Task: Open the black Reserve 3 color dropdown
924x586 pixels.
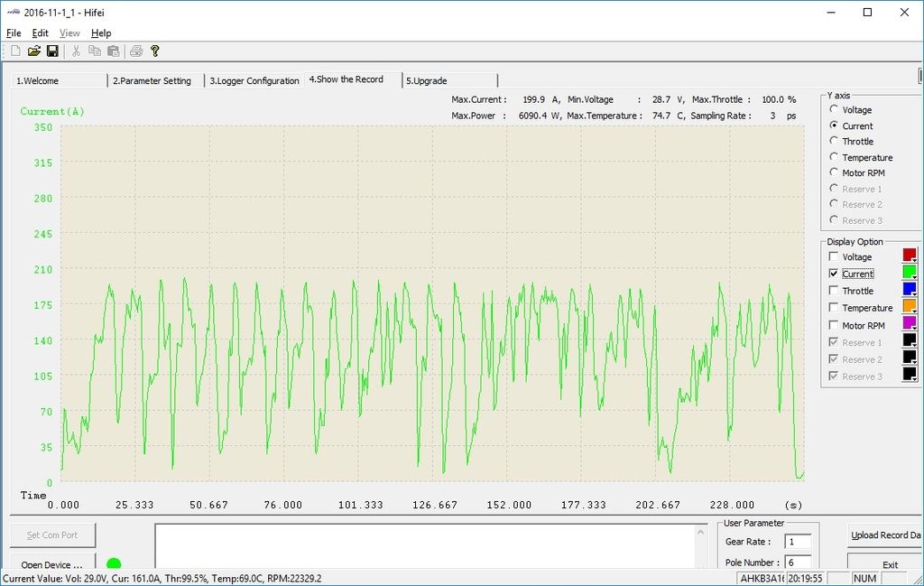Action: 910,375
